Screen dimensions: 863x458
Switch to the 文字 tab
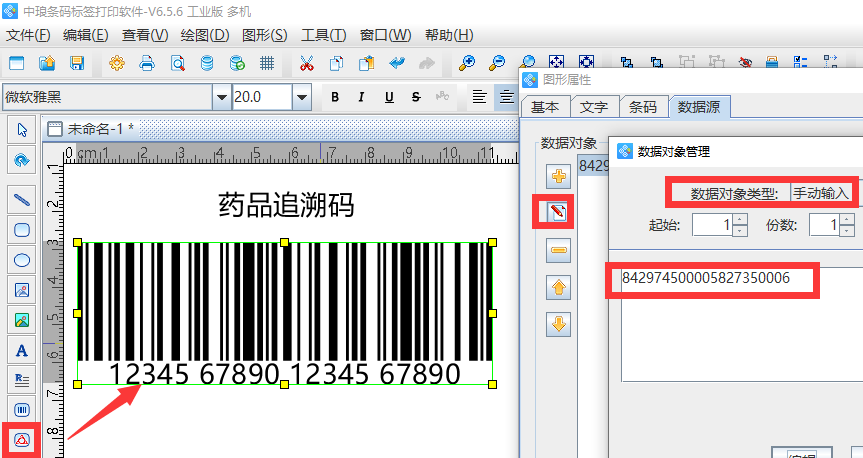pos(594,107)
